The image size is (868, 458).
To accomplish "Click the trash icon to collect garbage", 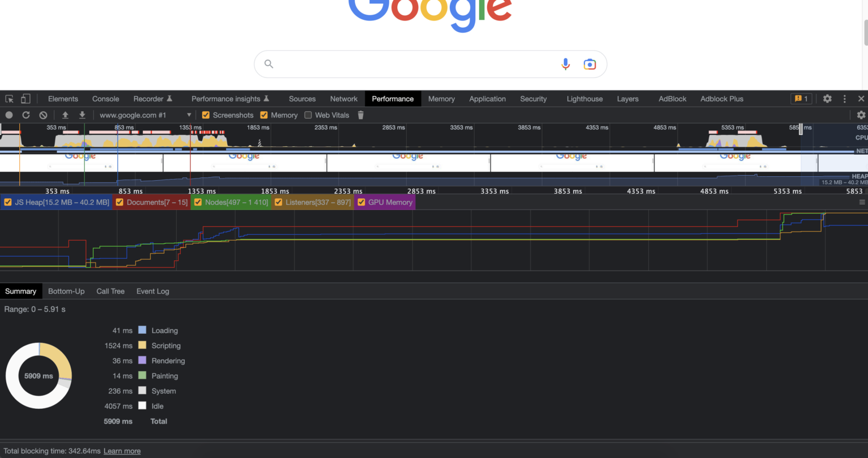I will click(361, 115).
